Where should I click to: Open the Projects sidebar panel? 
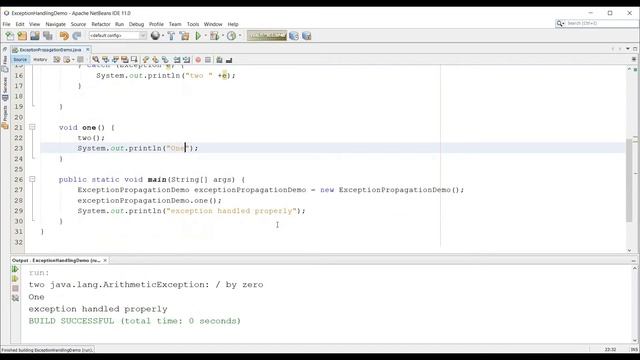pyautogui.click(x=5, y=117)
